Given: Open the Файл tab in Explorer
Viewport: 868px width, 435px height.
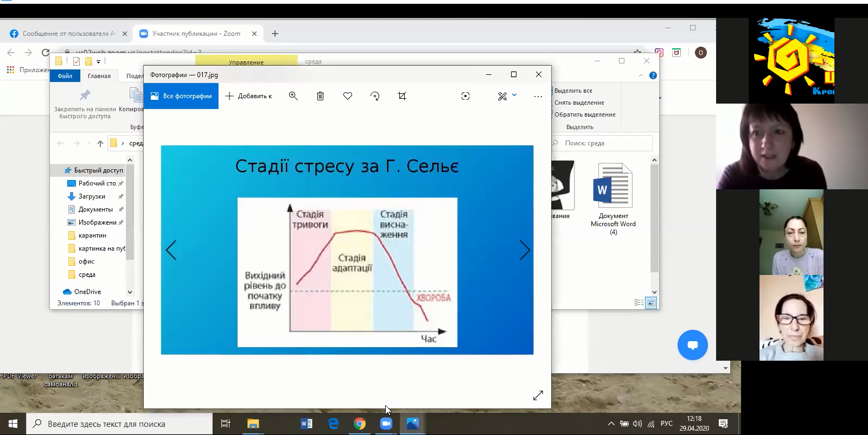Looking at the screenshot, I should pyautogui.click(x=65, y=76).
